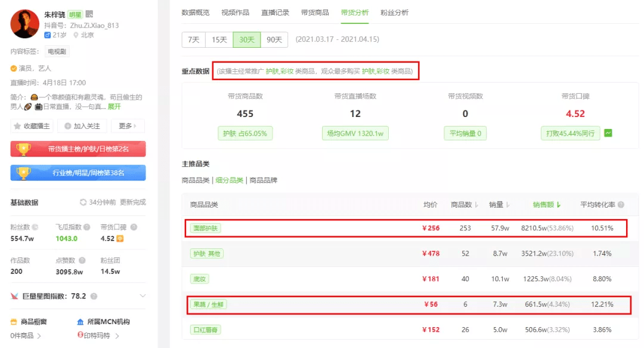
Task: Click the help icon beside 飞瓜指数
Action: tap(86, 227)
